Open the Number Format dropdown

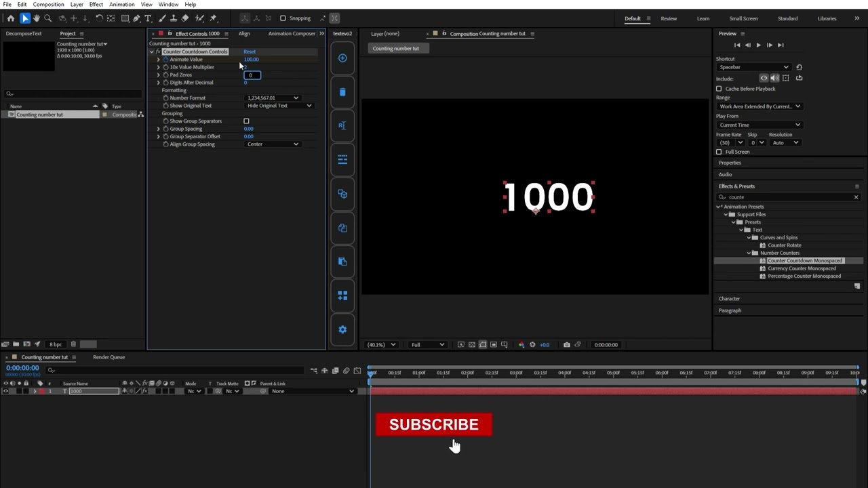coord(273,98)
